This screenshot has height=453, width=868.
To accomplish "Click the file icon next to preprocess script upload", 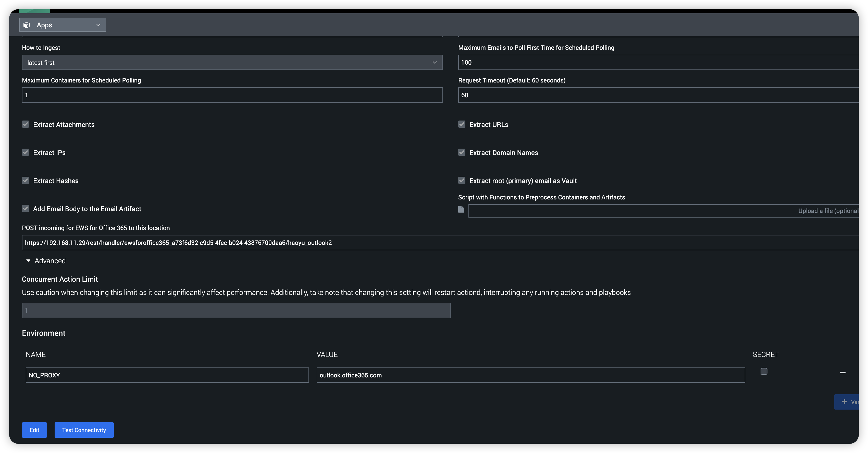I will point(461,209).
